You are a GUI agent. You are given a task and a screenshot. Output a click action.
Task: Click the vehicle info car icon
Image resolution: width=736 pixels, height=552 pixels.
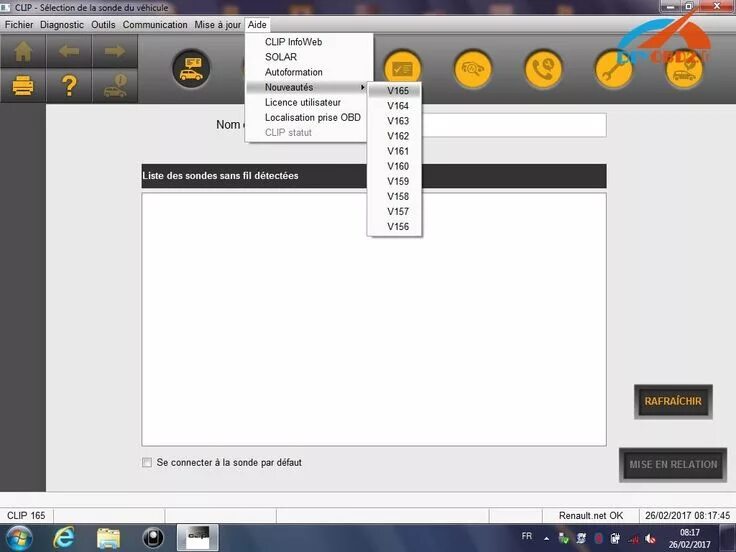point(115,86)
